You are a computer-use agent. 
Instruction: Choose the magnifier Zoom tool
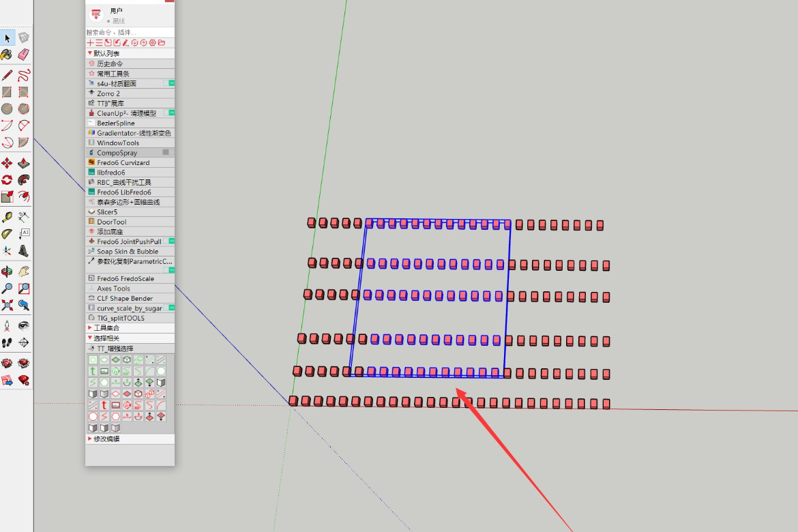(x=7, y=288)
